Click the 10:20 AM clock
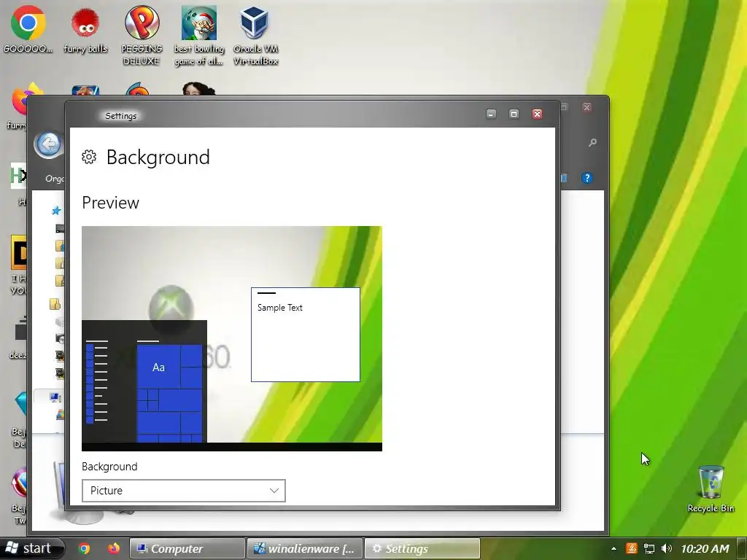747x560 pixels. pos(705,548)
